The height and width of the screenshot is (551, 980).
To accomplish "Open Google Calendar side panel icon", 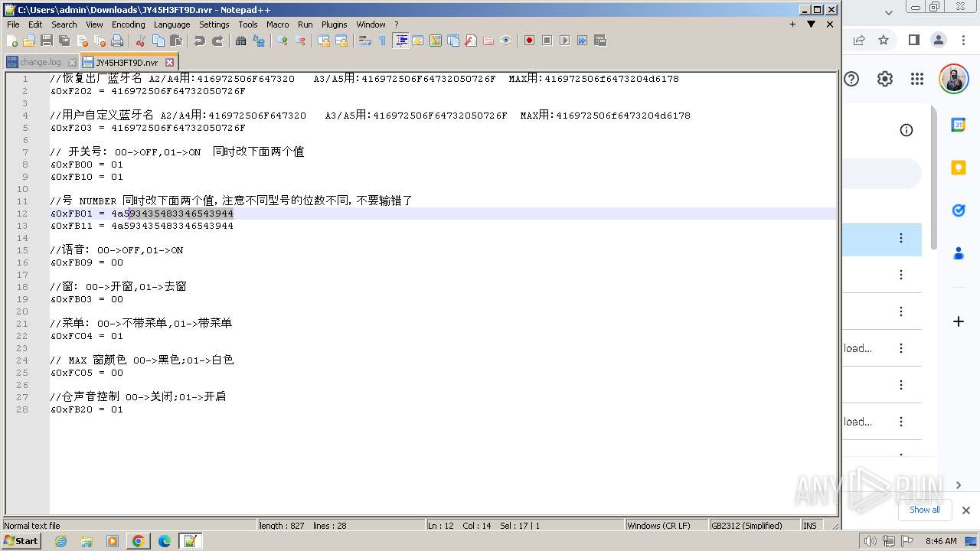I will (959, 125).
